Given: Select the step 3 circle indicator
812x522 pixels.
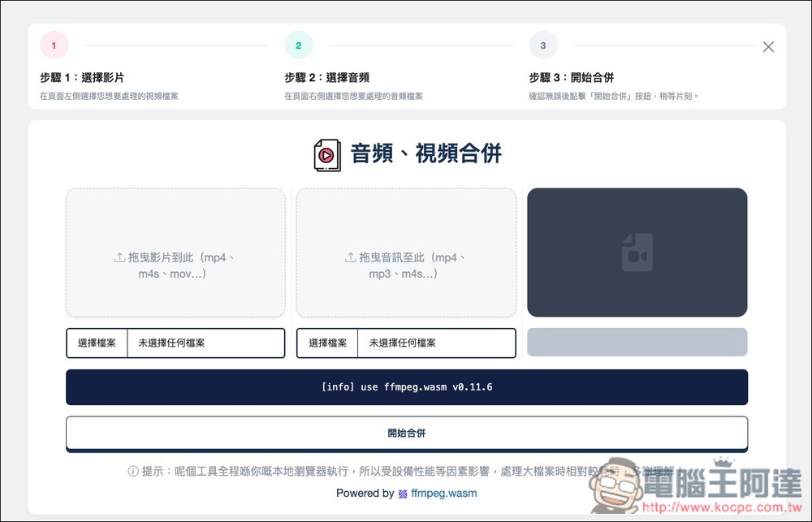Looking at the screenshot, I should pyautogui.click(x=543, y=45).
